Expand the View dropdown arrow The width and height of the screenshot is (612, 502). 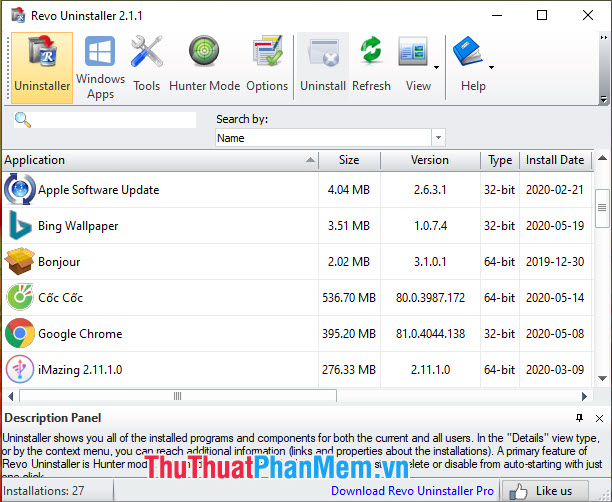pos(436,68)
